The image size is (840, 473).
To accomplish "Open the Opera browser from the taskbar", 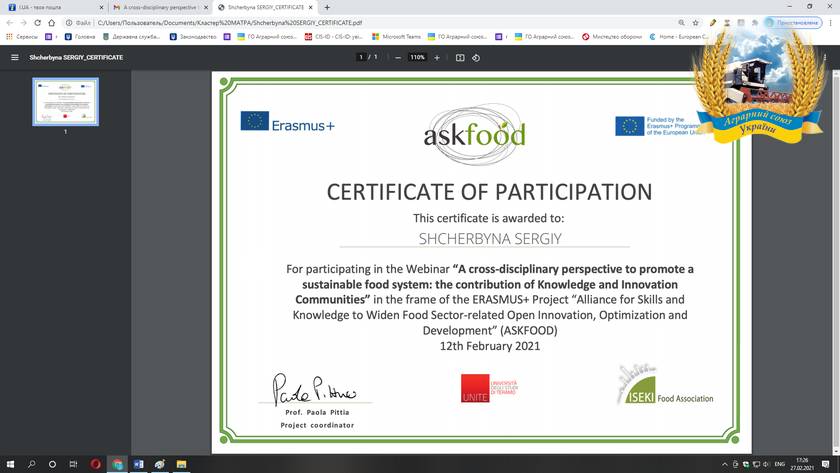I will point(95,464).
